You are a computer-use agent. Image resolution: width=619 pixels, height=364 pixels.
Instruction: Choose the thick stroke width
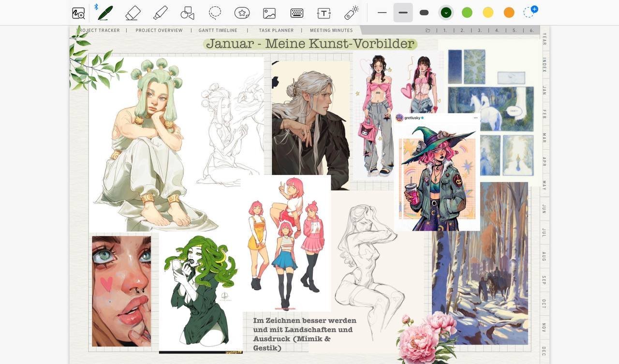(424, 13)
